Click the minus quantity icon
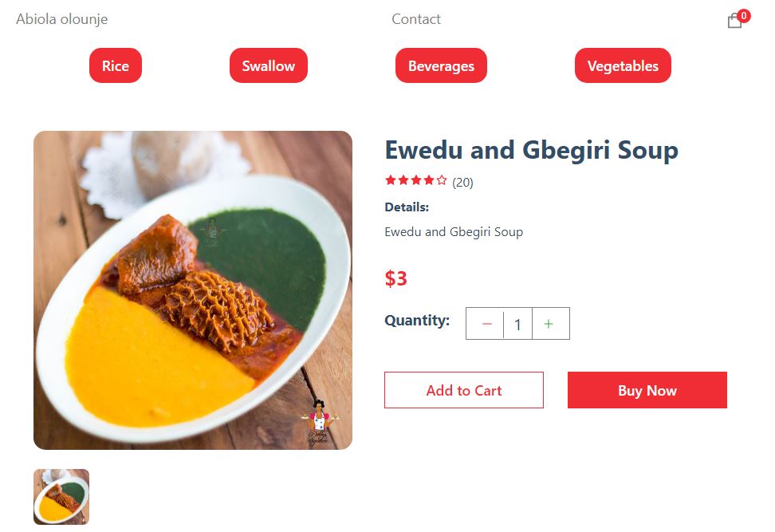Screen dimensions: 775x532 tap(486, 324)
